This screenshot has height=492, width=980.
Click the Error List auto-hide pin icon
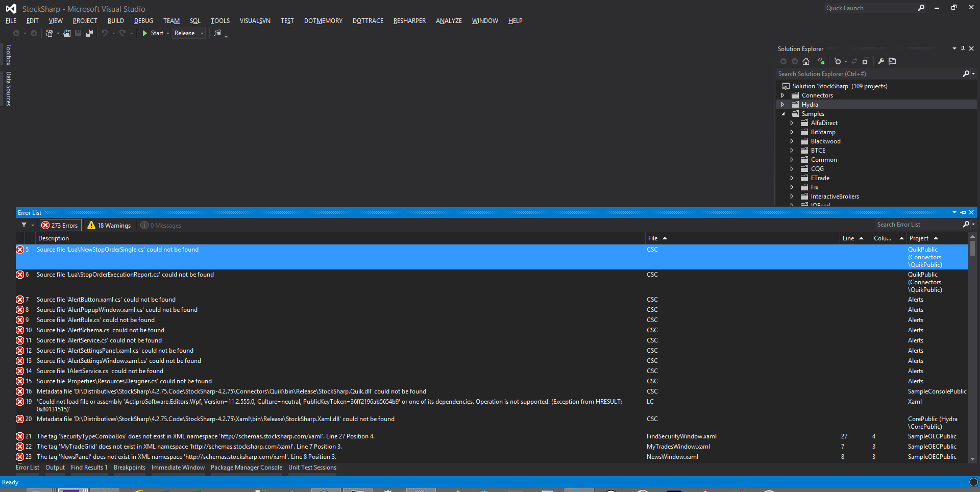(963, 212)
